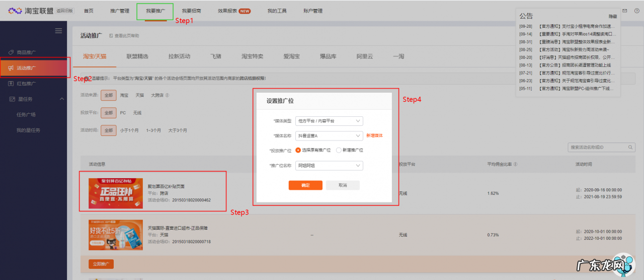Switch to the 联盟精选 tab

click(x=137, y=56)
